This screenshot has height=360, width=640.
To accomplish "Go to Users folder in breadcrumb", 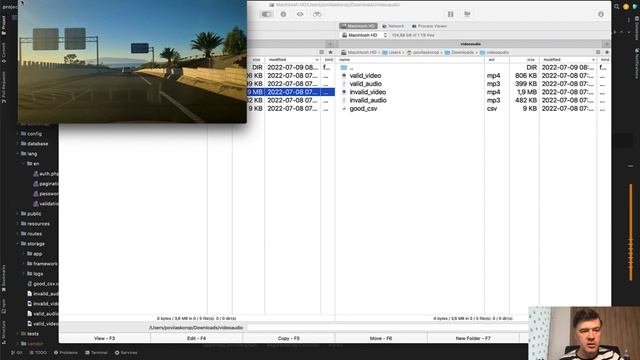I will [x=392, y=52].
